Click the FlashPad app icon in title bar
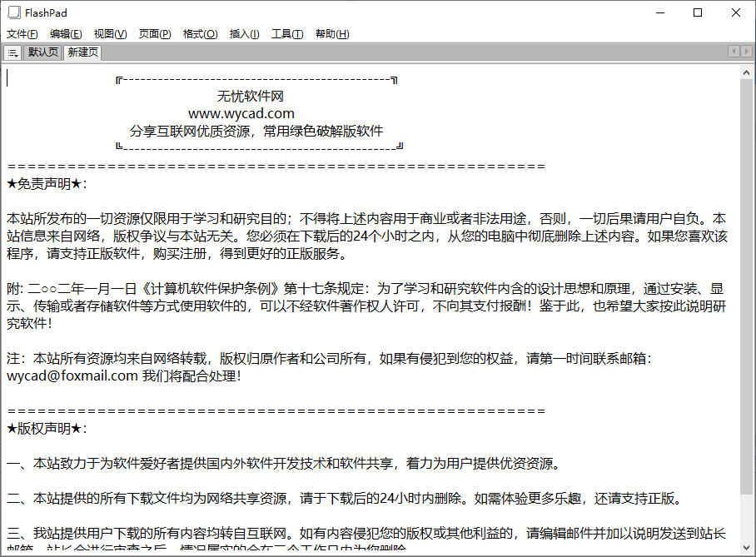Screen dimensions: 756x557 [x=14, y=12]
